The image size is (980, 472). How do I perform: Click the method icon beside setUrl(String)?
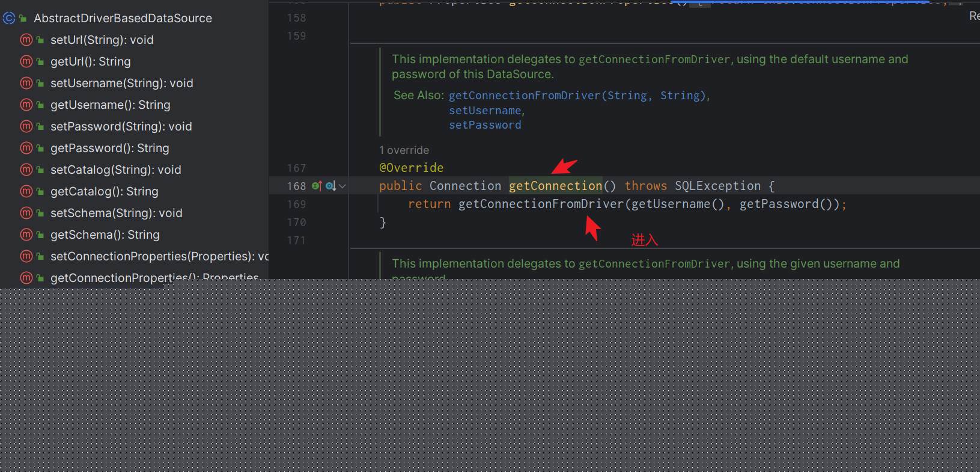pyautogui.click(x=26, y=40)
